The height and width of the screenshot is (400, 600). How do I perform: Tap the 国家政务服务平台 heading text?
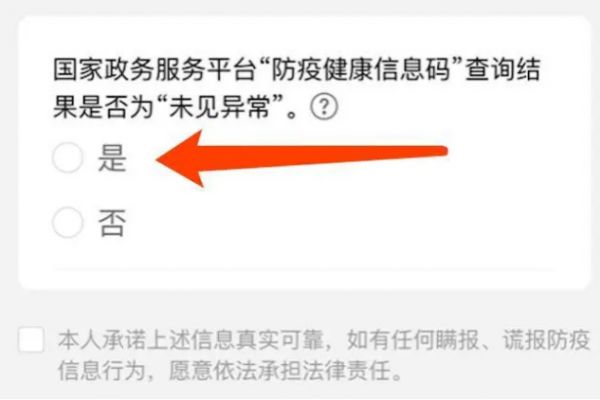tap(155, 70)
